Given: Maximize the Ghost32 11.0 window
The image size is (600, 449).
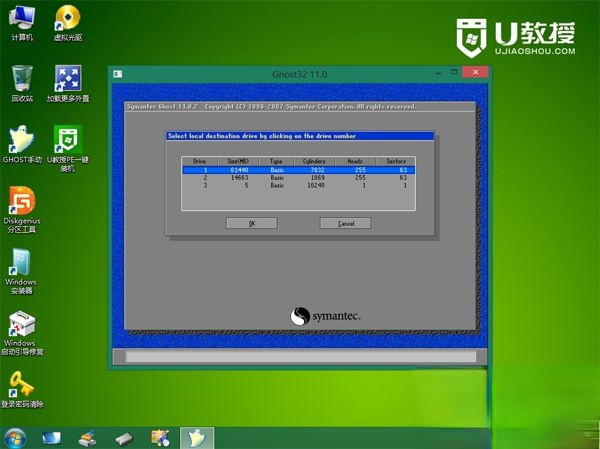Looking at the screenshot, I should click(454, 72).
